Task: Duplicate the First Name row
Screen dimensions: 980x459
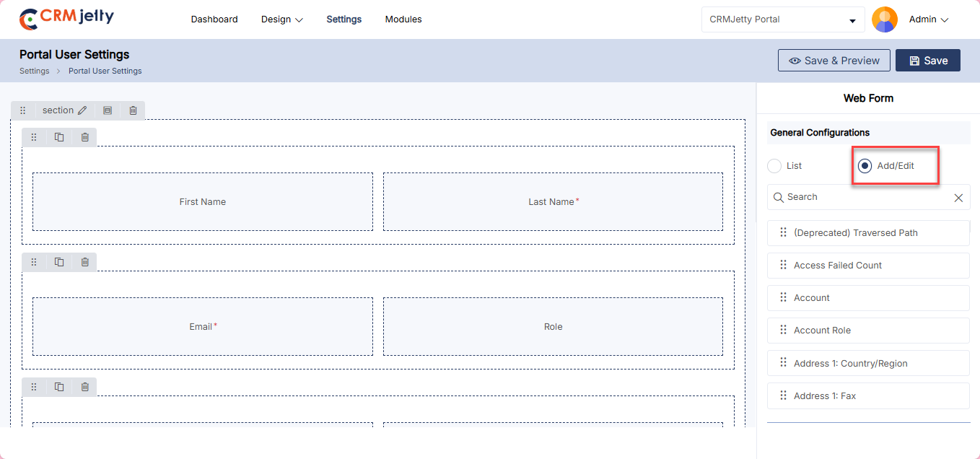Action: click(59, 137)
